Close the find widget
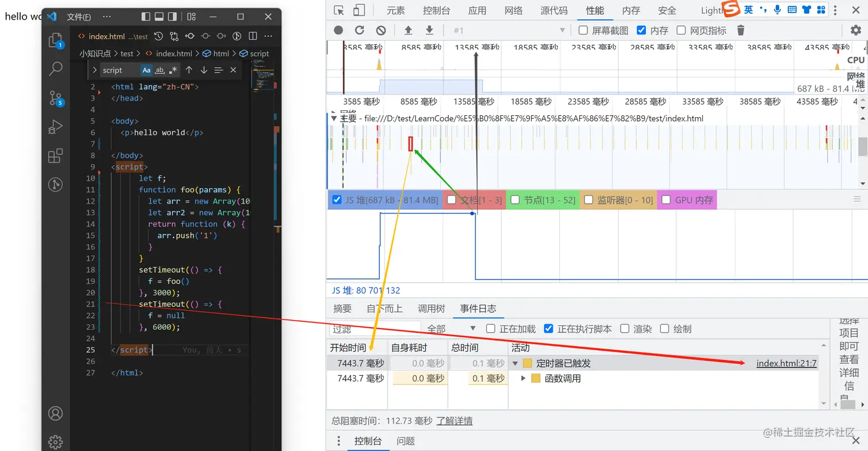The height and width of the screenshot is (451, 868). [x=233, y=70]
